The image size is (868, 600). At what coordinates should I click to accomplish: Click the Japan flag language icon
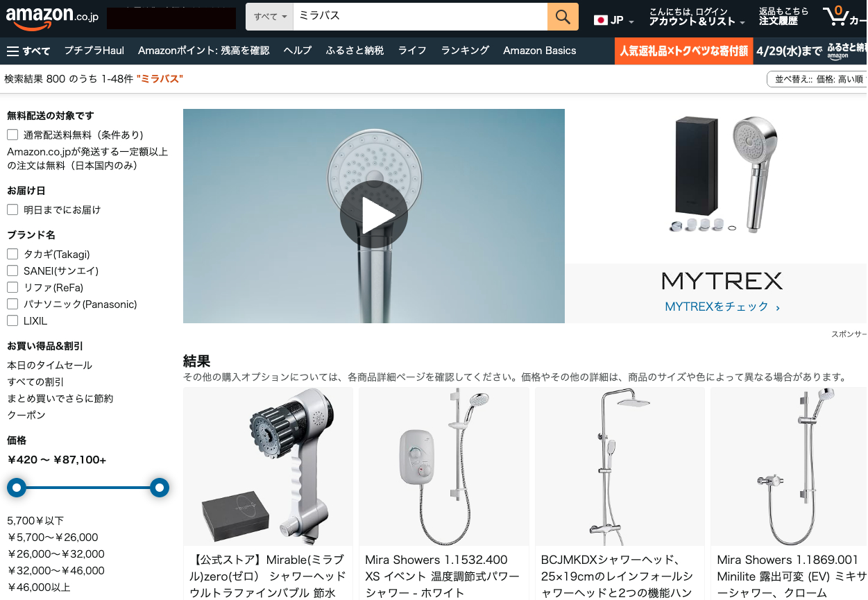601,20
